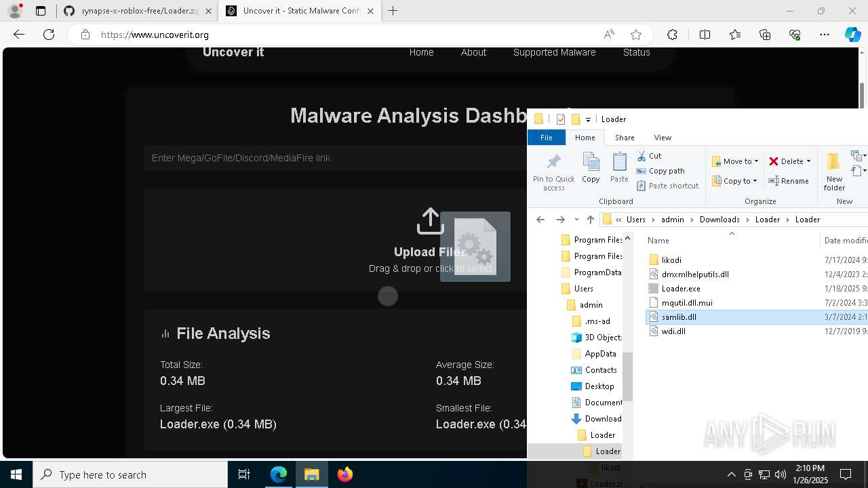Open Firefox from the taskbar
This screenshot has width=868, height=488.
345,474
